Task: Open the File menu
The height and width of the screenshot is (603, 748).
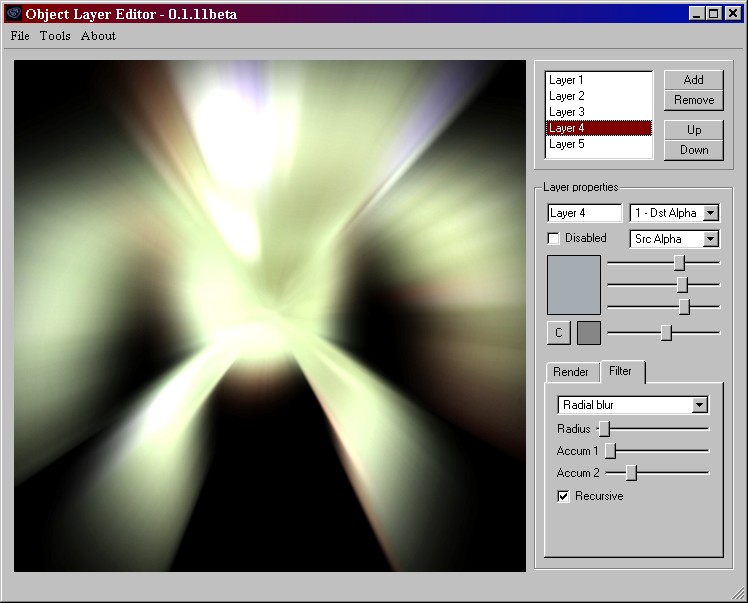Action: tap(20, 36)
